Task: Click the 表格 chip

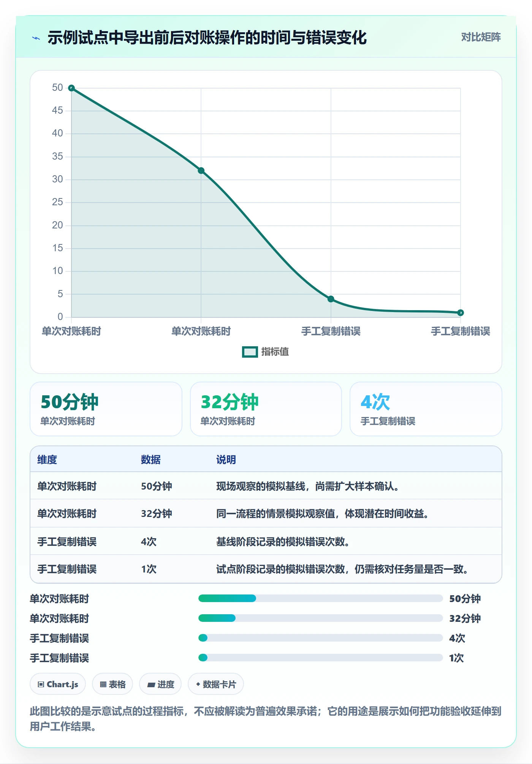Action: click(x=112, y=684)
